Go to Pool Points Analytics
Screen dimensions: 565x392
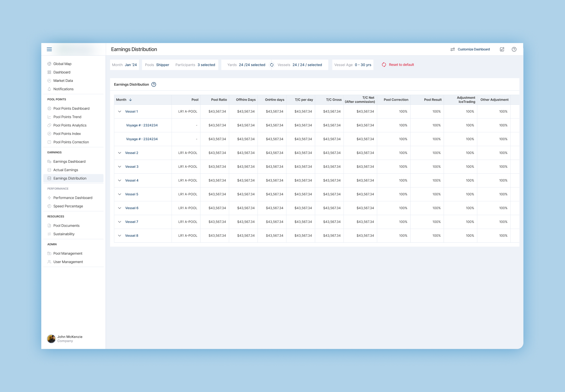(x=70, y=125)
